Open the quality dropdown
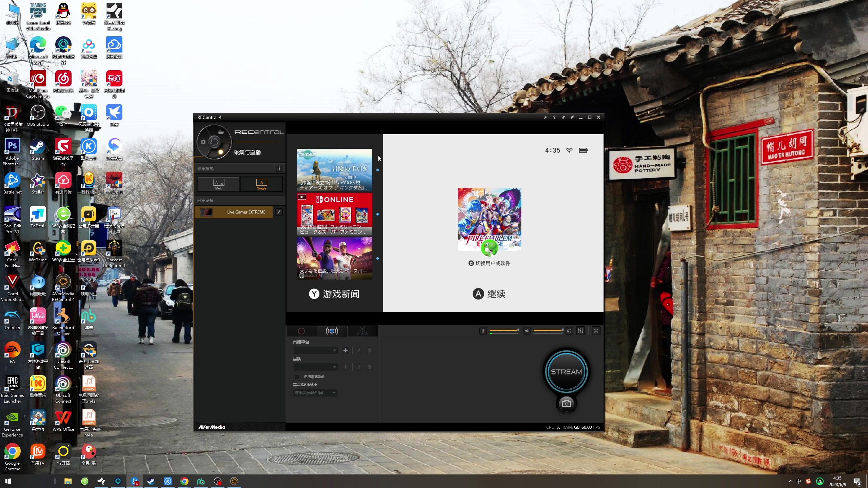This screenshot has height=488, width=868. 316,367
